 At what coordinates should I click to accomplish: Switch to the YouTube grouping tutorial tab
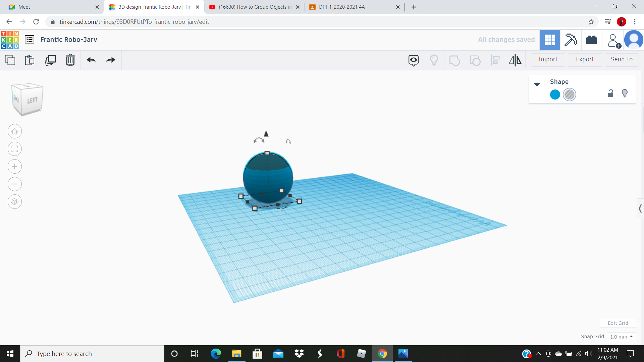[254, 7]
